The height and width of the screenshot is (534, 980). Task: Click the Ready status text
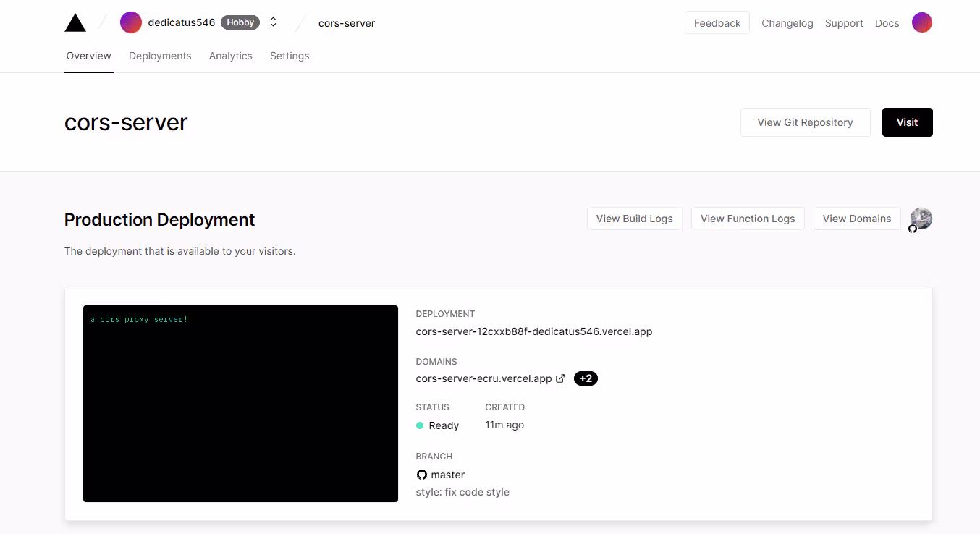444,425
